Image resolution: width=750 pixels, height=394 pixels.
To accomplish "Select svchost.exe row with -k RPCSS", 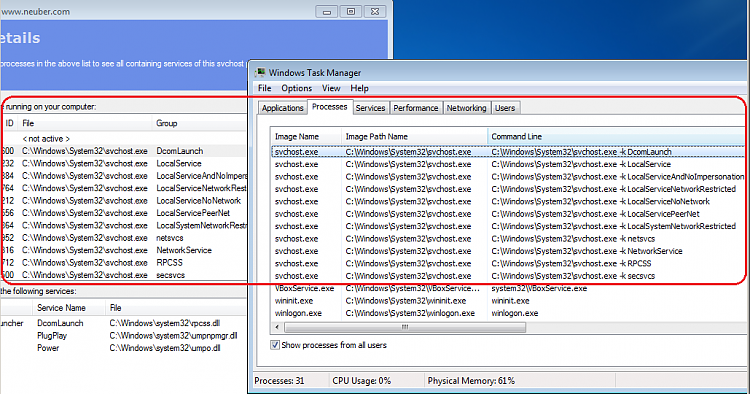I will click(508, 263).
